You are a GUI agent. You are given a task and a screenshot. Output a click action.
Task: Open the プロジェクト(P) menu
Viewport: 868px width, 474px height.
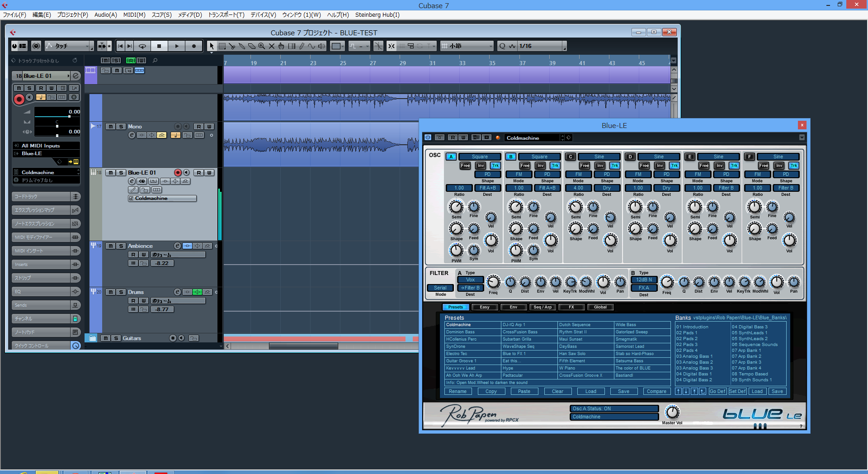(72, 15)
